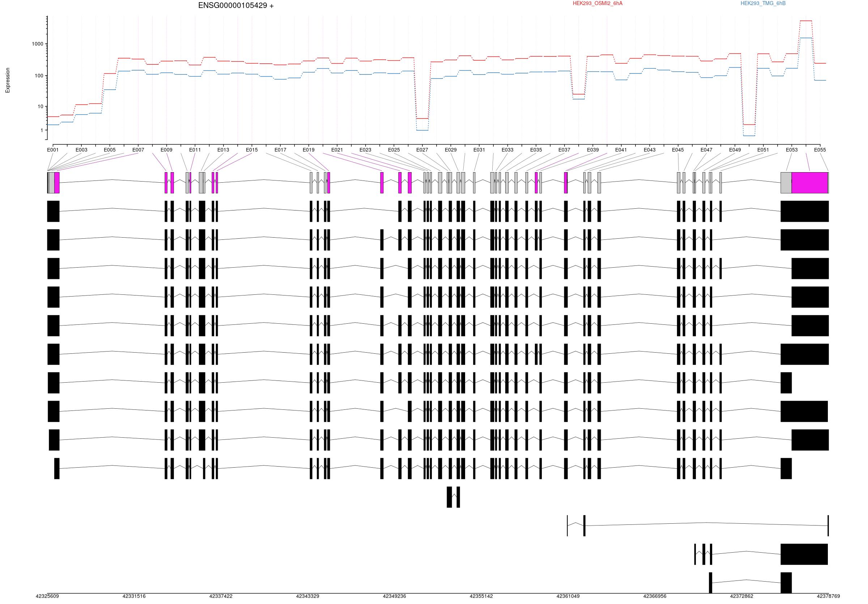
Task: Click the exon label E055
Action: 820,150
